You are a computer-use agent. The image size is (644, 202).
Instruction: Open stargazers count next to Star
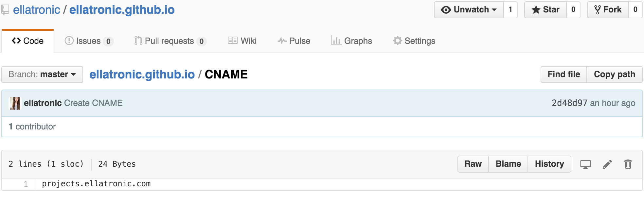(573, 10)
